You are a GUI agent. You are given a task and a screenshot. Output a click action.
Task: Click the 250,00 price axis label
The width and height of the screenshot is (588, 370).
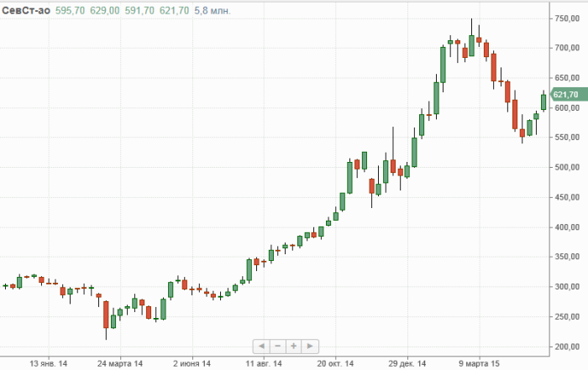tap(567, 317)
